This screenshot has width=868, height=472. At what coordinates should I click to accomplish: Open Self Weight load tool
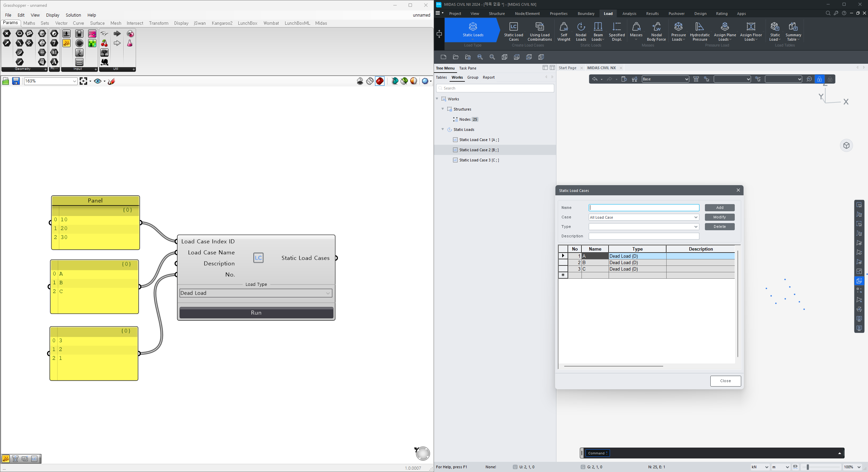[x=564, y=32]
